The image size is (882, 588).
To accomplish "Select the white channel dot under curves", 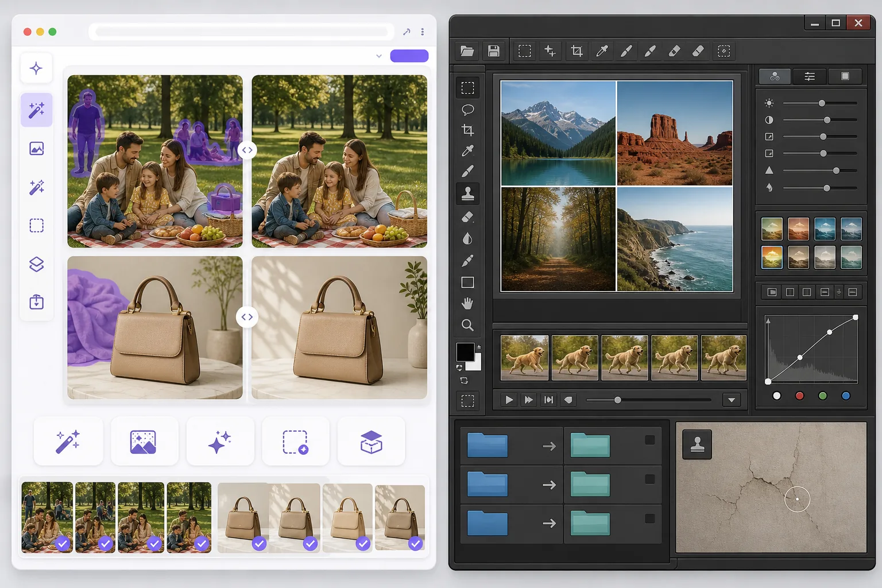I will [777, 396].
